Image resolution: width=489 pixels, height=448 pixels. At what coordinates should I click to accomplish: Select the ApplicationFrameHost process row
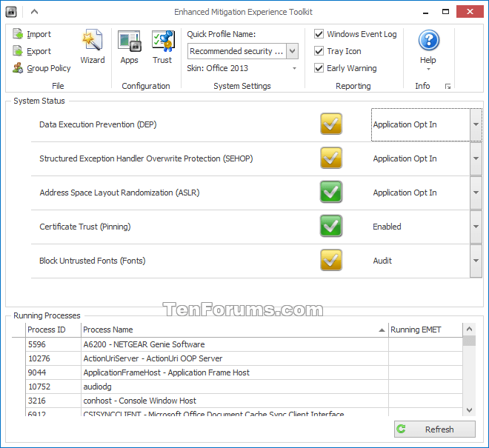point(244,372)
